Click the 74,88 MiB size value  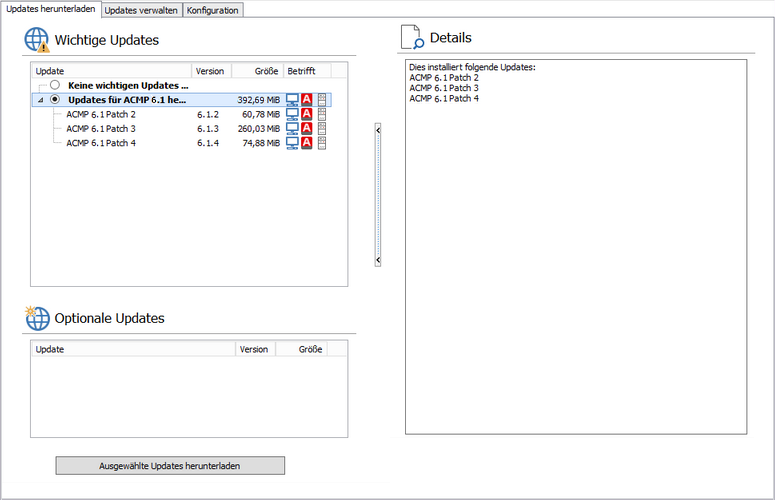tap(261, 143)
